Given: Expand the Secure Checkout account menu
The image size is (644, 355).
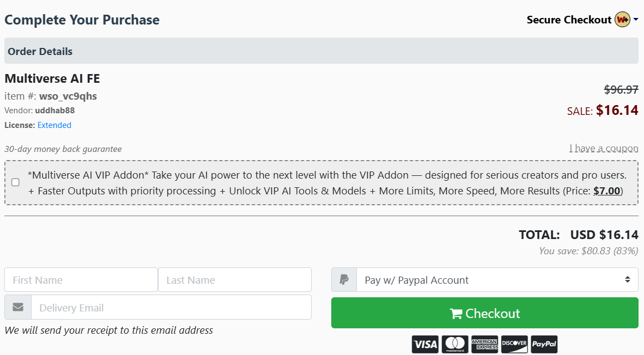Looking at the screenshot, I should [637, 19].
